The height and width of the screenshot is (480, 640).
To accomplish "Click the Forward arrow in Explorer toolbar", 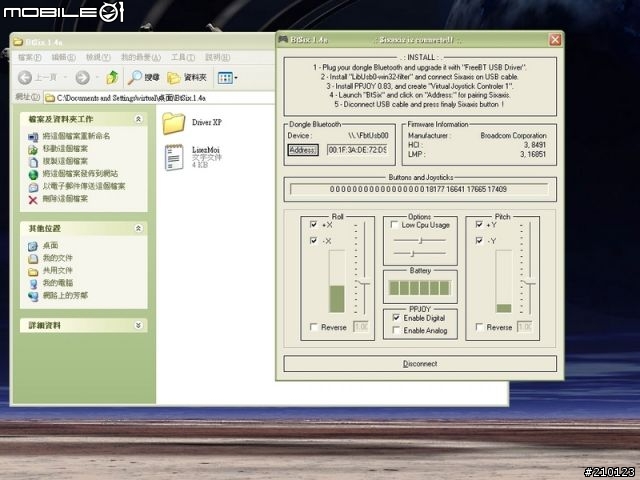I will 82,77.
